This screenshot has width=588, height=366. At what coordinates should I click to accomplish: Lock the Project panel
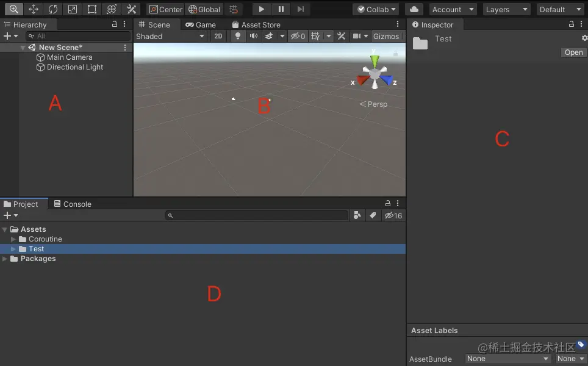click(x=388, y=203)
